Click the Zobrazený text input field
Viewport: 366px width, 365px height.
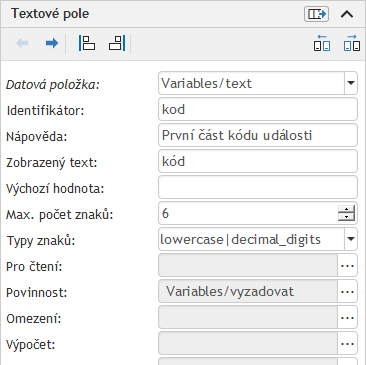click(x=258, y=161)
